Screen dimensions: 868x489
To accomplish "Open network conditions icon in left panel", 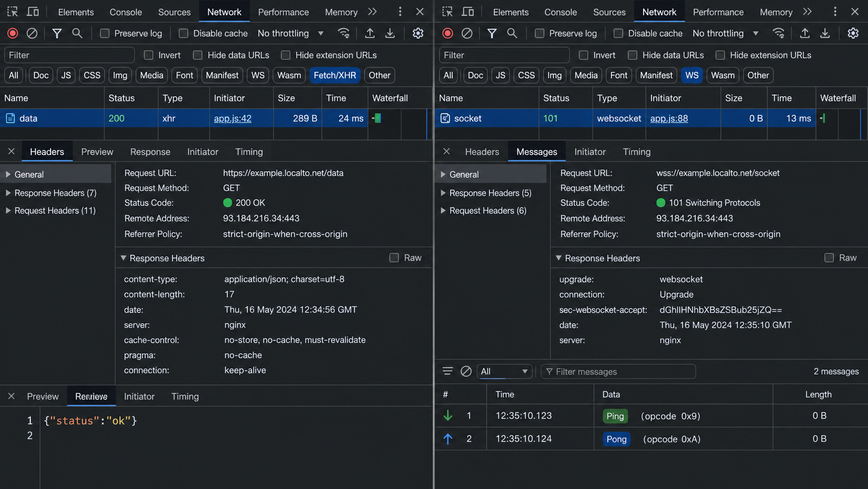I will (344, 33).
